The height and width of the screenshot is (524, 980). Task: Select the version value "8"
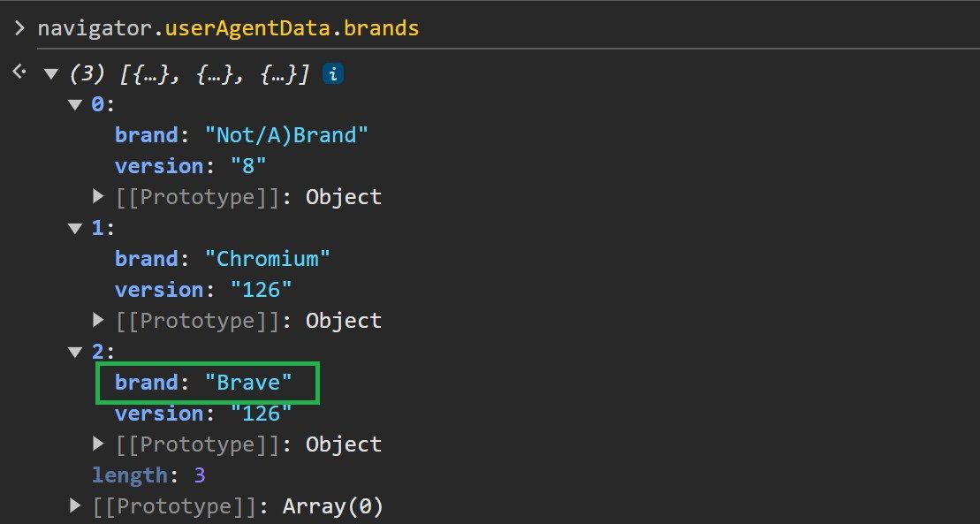[x=248, y=166]
